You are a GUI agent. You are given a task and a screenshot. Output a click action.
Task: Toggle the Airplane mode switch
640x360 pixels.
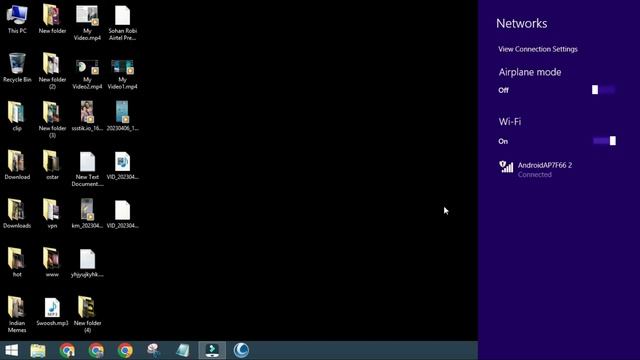603,90
